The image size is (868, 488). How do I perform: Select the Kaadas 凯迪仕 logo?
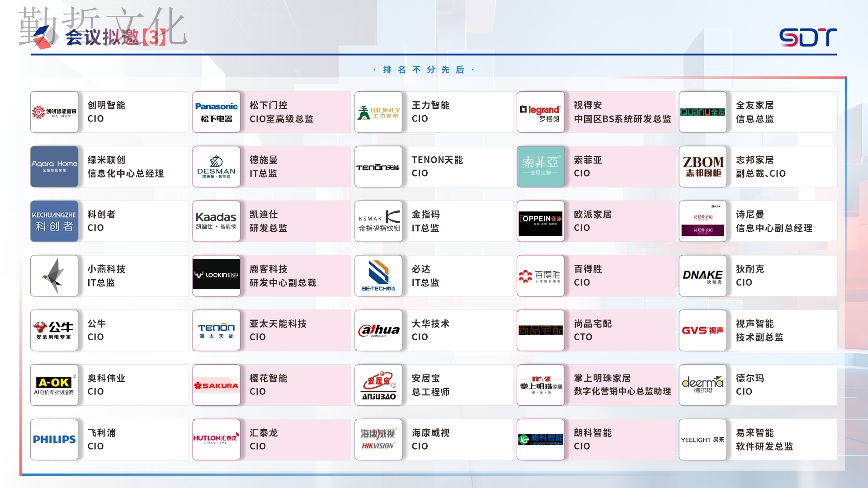[x=216, y=221]
